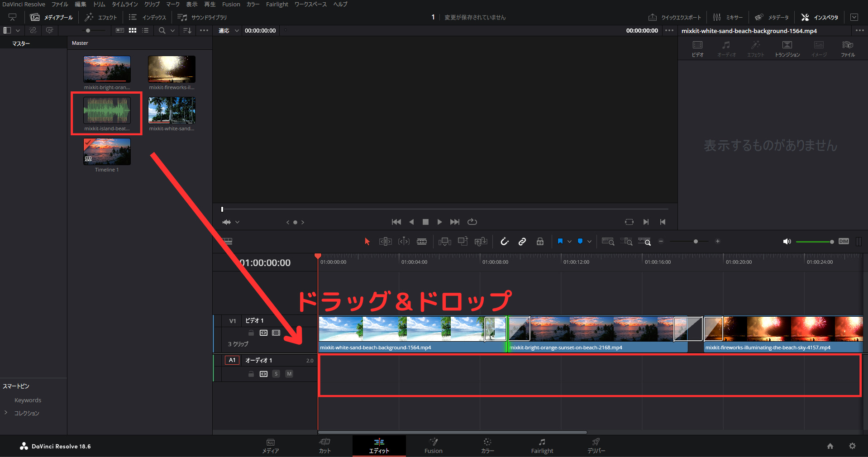
Task: Open the Media Pool panel
Action: (x=51, y=17)
